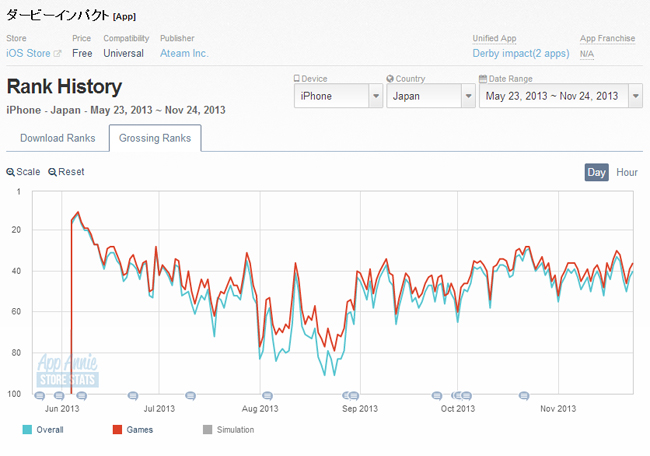Click the red Games color swatch
The height and width of the screenshot is (456, 650).
(x=117, y=429)
